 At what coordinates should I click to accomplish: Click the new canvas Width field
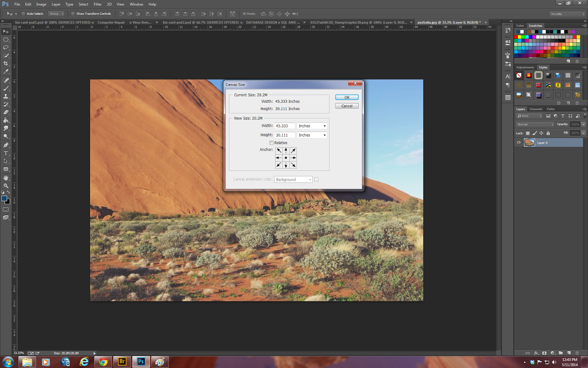(x=285, y=126)
